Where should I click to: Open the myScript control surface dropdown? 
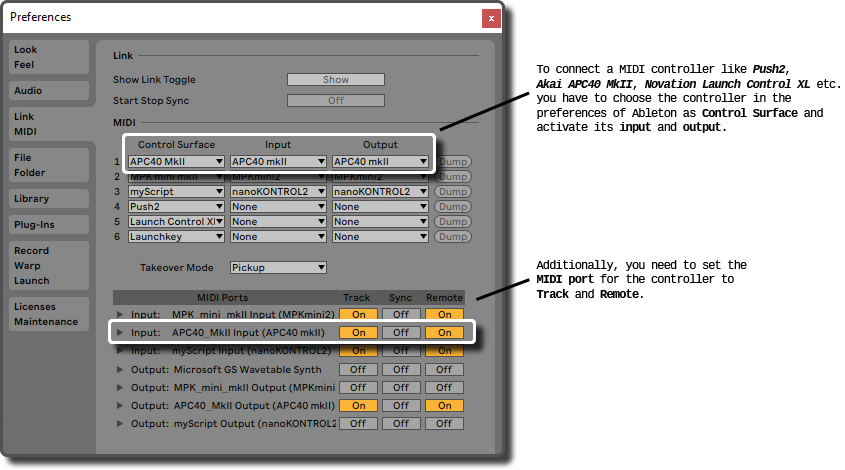176,191
